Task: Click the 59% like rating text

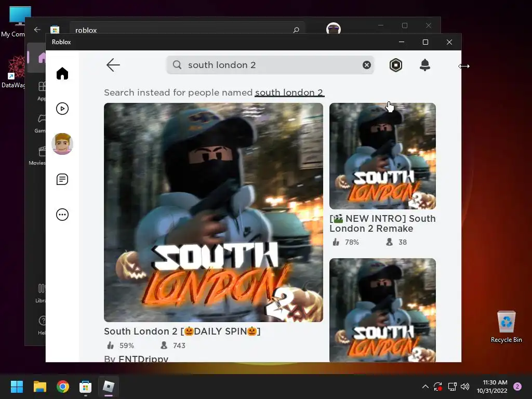Action: [x=127, y=345]
